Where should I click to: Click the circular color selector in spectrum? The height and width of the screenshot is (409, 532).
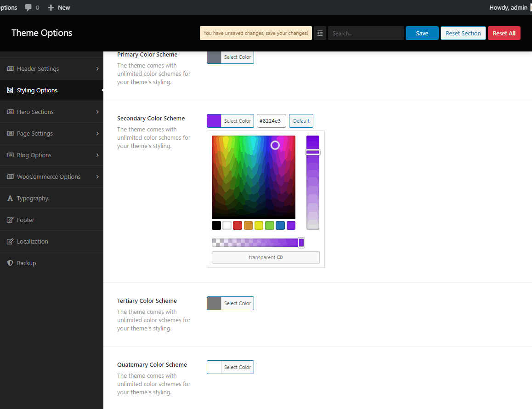tap(275, 145)
